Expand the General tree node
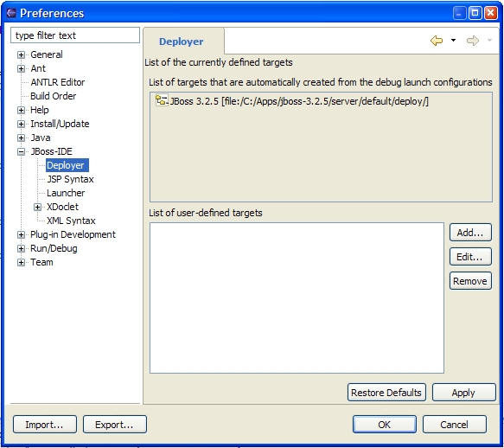 [22, 55]
